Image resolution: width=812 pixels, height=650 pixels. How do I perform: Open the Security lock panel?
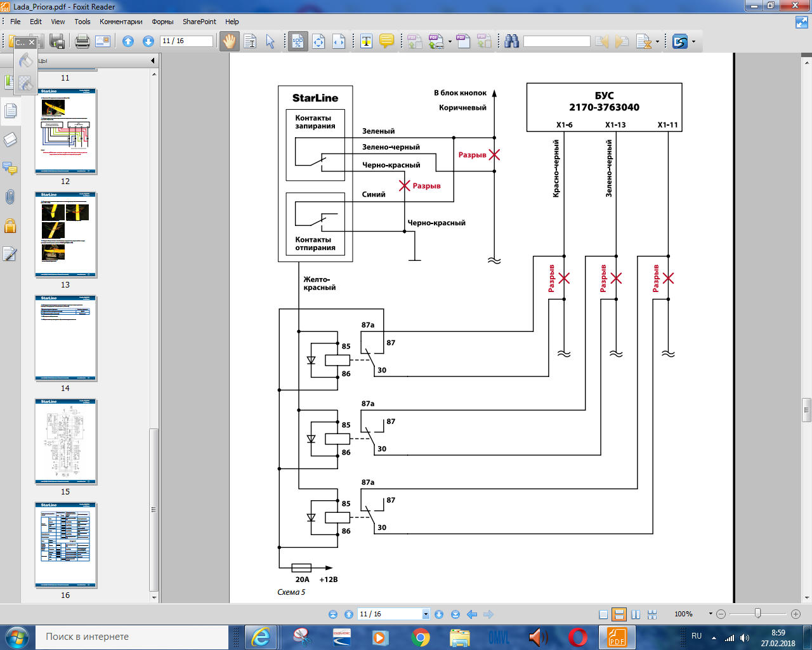[10, 225]
